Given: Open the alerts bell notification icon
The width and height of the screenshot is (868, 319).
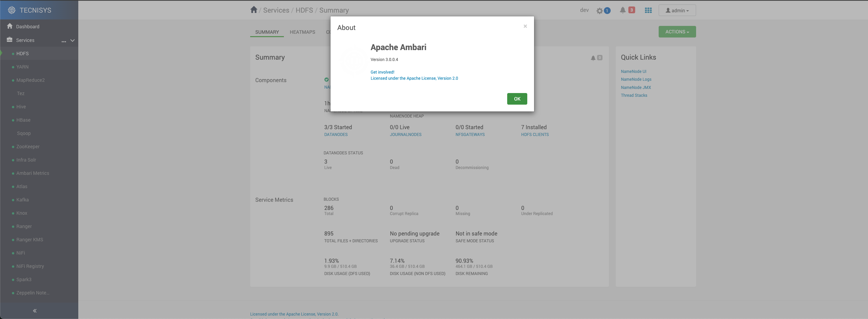Looking at the screenshot, I should [623, 10].
